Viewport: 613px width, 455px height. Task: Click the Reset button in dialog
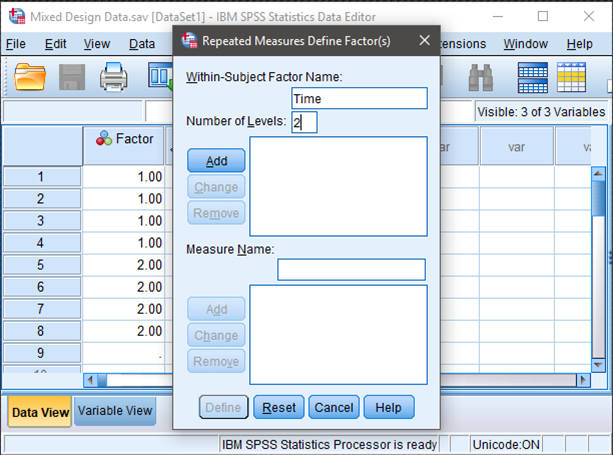pyautogui.click(x=279, y=407)
